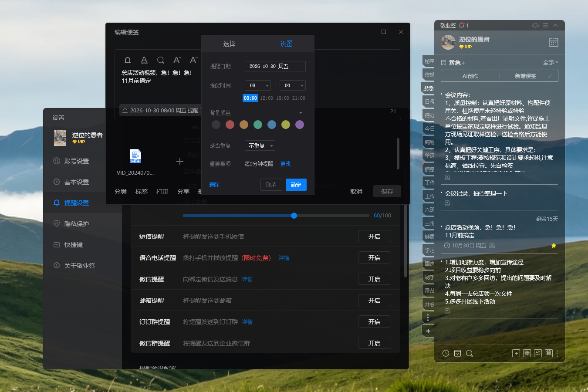
Task: Pick the red background color swatch
Action: tap(230, 125)
